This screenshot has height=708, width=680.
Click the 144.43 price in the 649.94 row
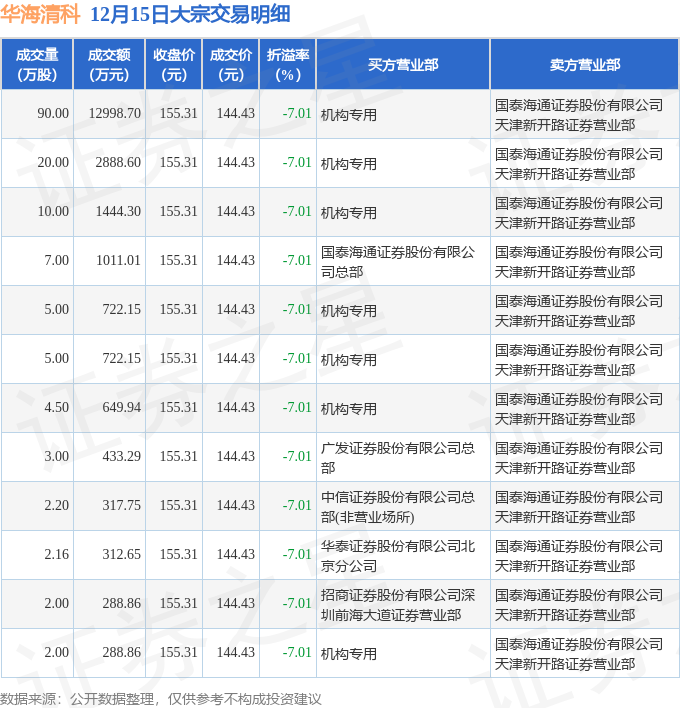[236, 407]
